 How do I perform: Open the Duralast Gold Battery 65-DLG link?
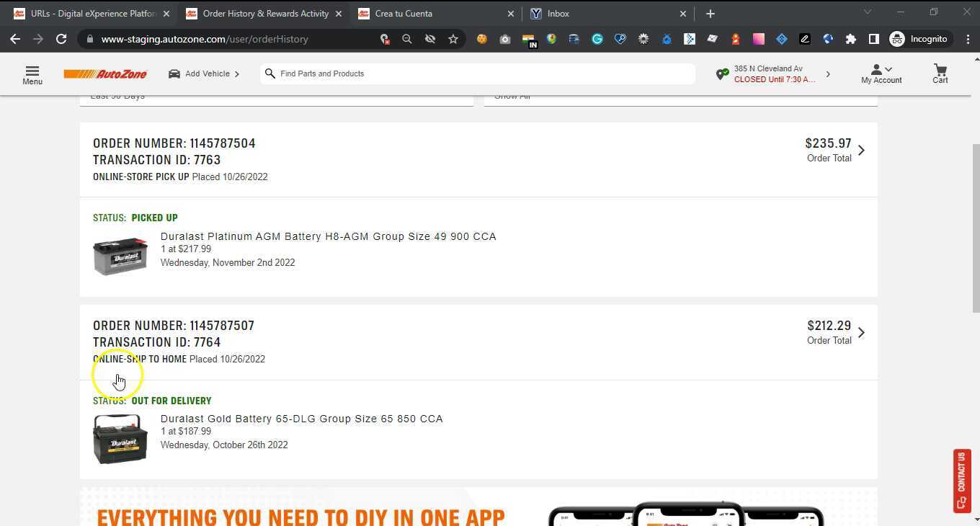pyautogui.click(x=301, y=419)
